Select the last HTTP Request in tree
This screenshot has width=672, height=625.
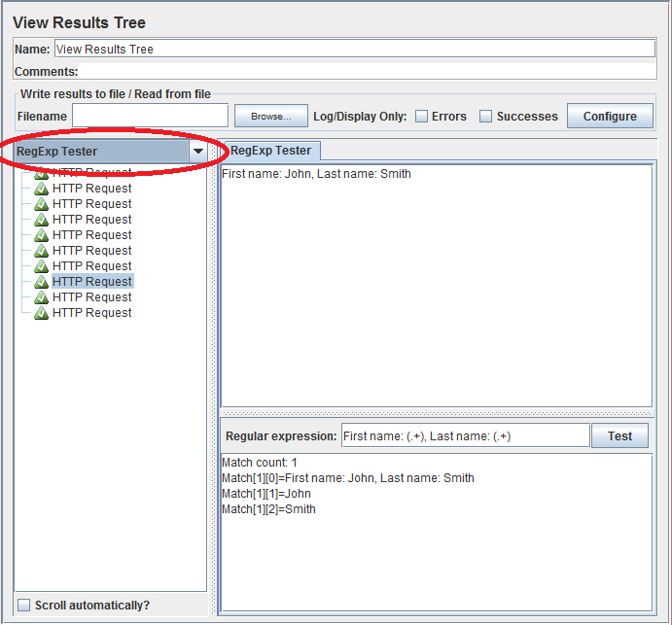pos(91,313)
